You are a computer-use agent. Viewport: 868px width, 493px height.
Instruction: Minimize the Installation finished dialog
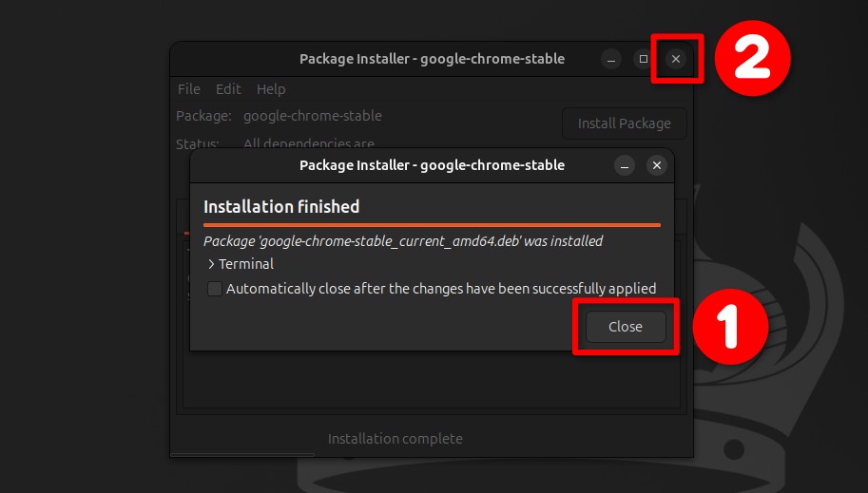[x=625, y=165]
